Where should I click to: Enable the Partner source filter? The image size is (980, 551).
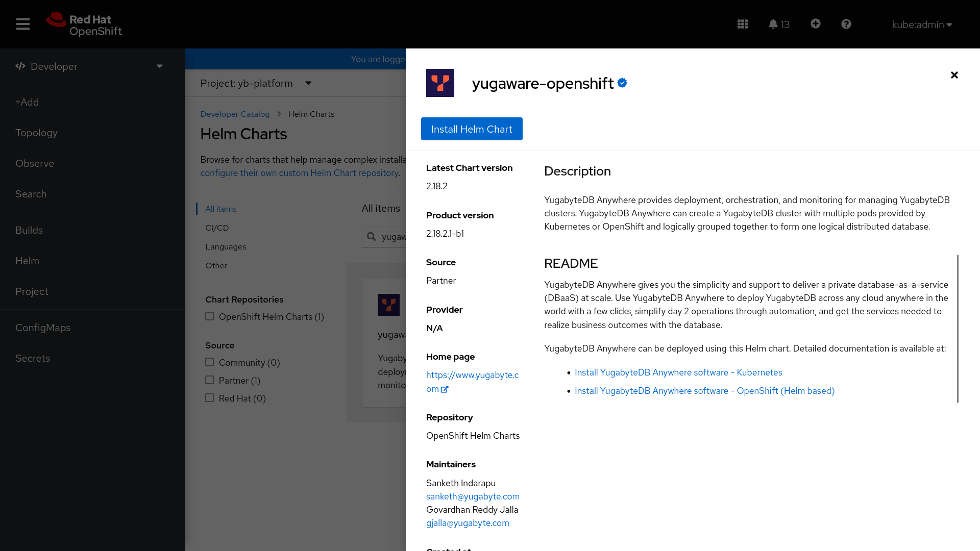pyautogui.click(x=209, y=380)
